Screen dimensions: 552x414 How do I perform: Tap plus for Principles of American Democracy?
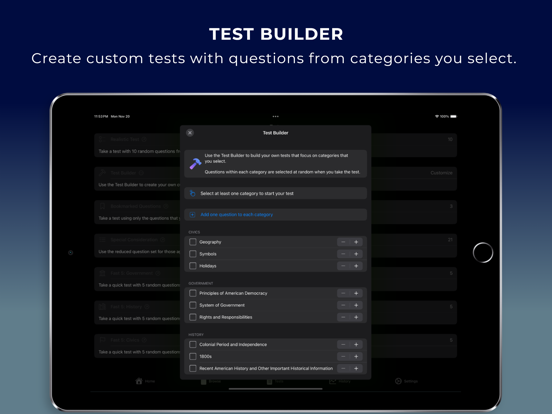pos(356,293)
